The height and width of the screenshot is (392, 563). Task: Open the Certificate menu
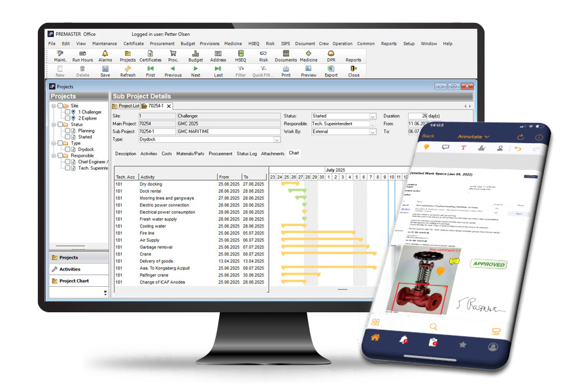point(133,43)
